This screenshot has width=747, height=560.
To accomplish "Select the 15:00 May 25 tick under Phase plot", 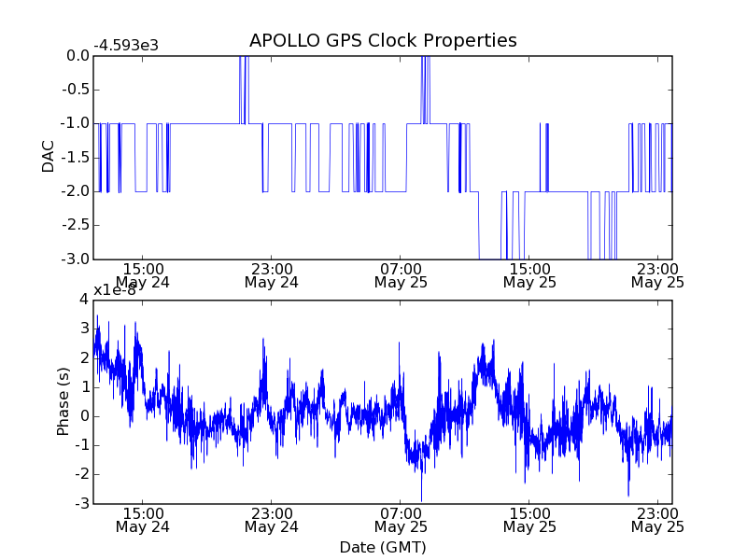I will point(529,520).
